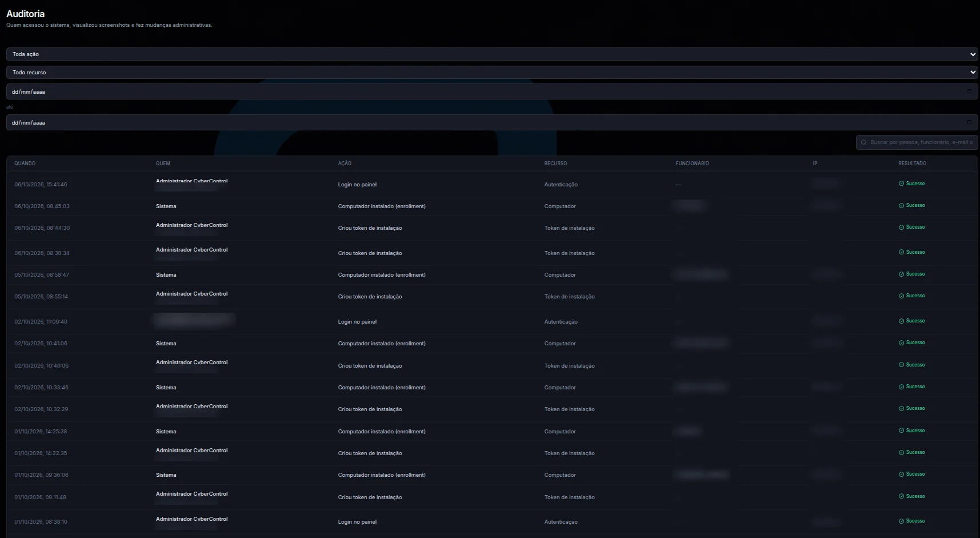The height and width of the screenshot is (538, 980).
Task: Click the 'Sucesso' label in the 02/10/2026, 10:32:29 row
Action: (915, 408)
